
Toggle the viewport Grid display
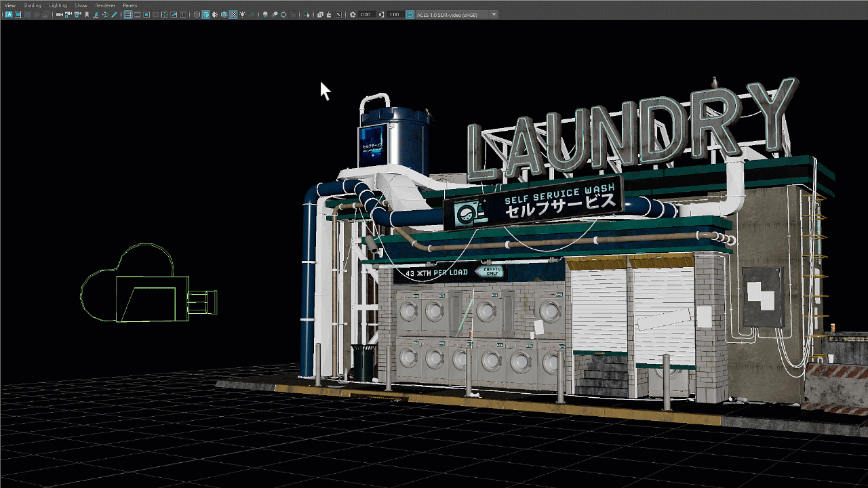[127, 14]
